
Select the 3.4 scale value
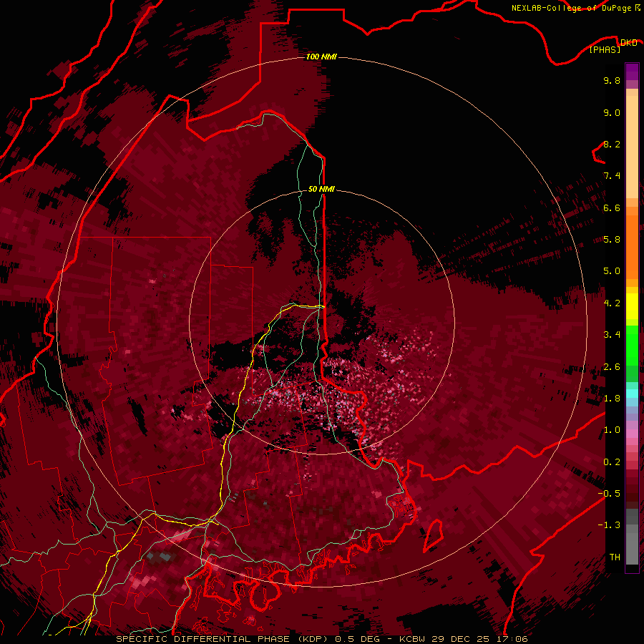[612, 335]
